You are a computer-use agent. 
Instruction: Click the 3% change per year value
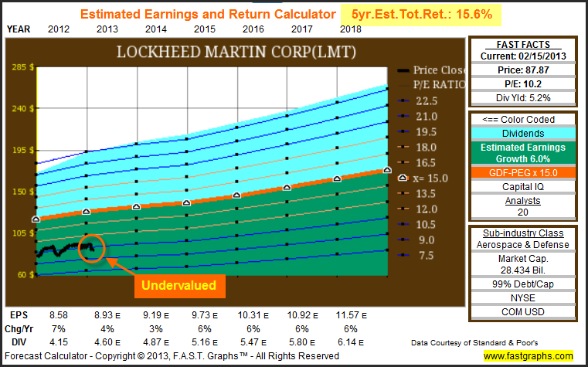point(156,329)
